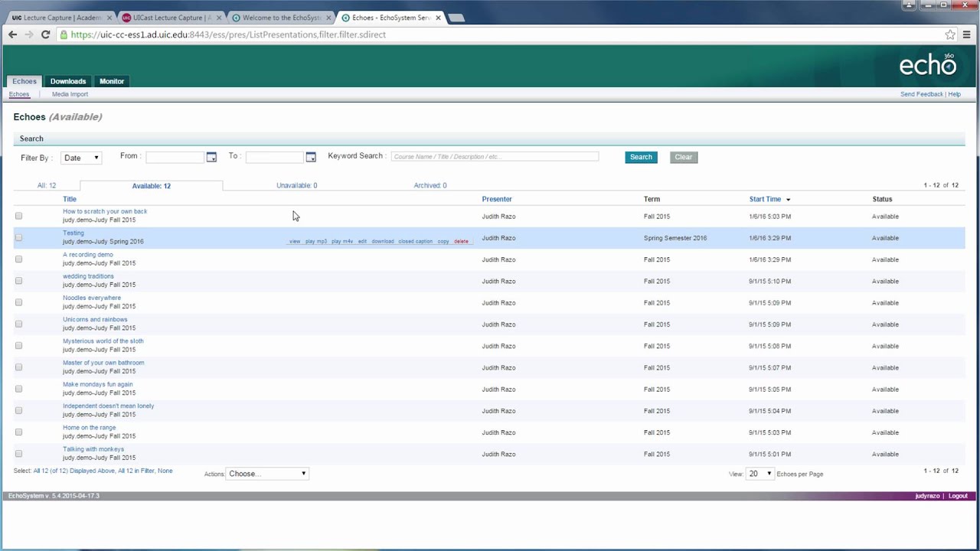Image resolution: width=980 pixels, height=551 pixels.
Task: Sort by the Title column header
Action: (x=70, y=199)
